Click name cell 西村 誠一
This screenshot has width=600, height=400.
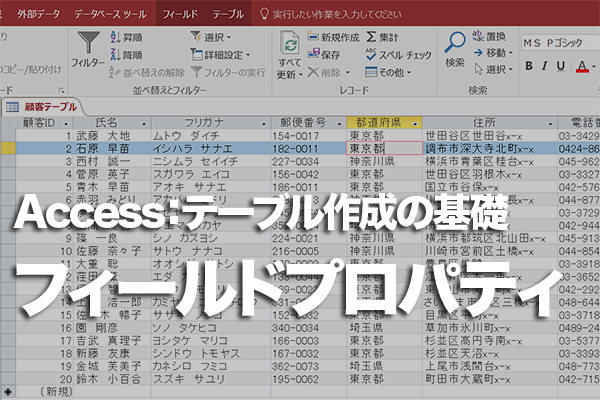click(112, 161)
